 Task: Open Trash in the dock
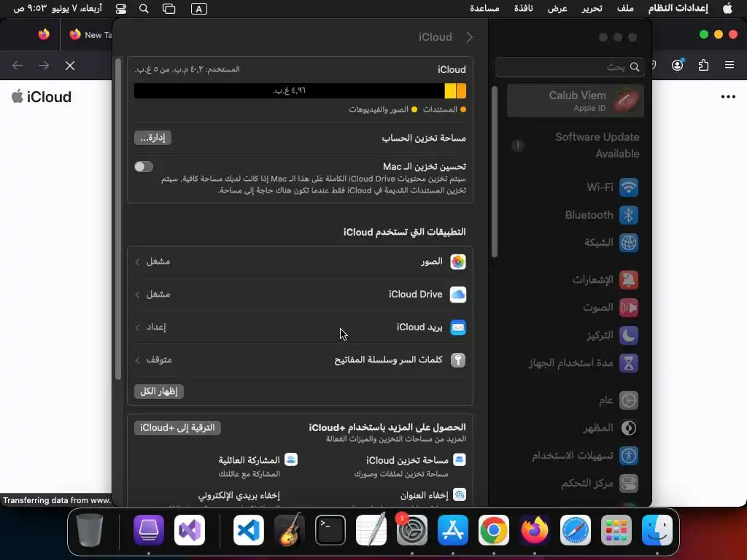pos(90,530)
